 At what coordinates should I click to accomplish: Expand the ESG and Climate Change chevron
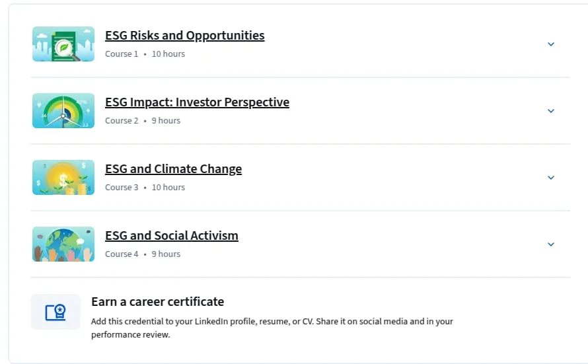(x=551, y=178)
